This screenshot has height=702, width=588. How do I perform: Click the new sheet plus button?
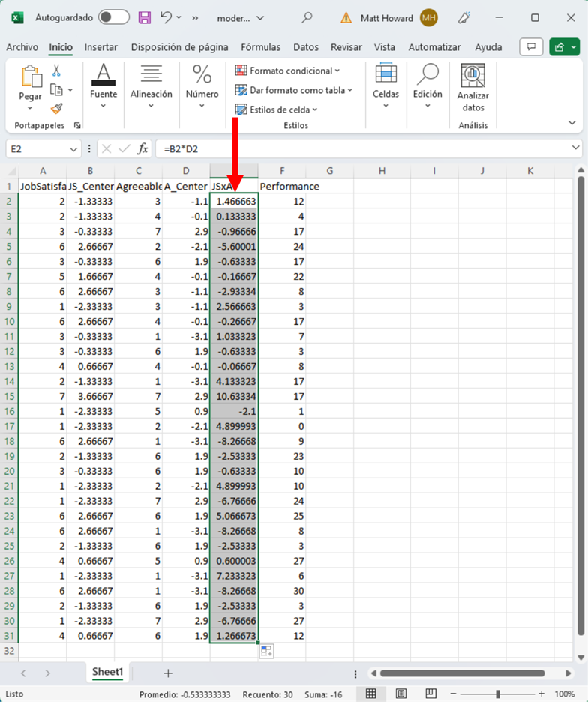click(168, 673)
